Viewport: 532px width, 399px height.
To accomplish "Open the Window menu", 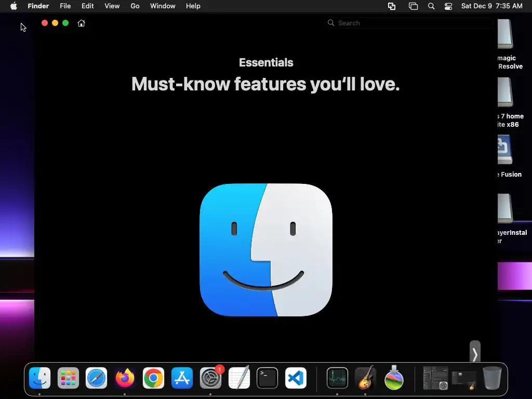I will click(x=163, y=6).
